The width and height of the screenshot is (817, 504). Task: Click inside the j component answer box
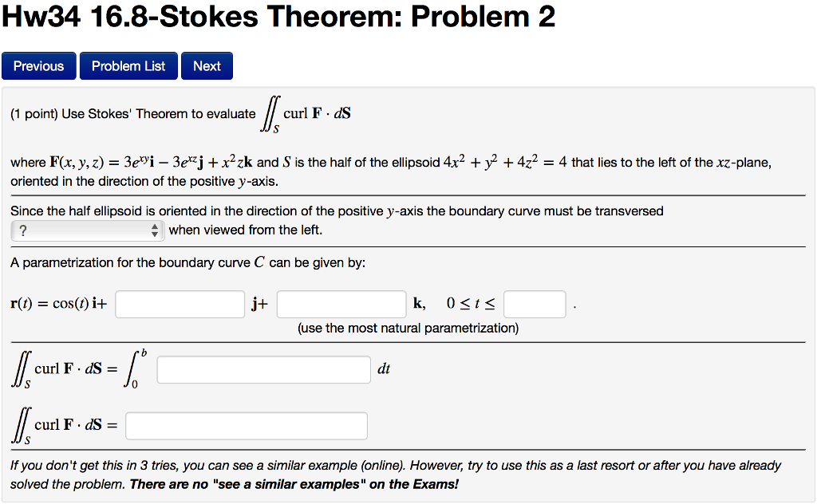click(180, 304)
